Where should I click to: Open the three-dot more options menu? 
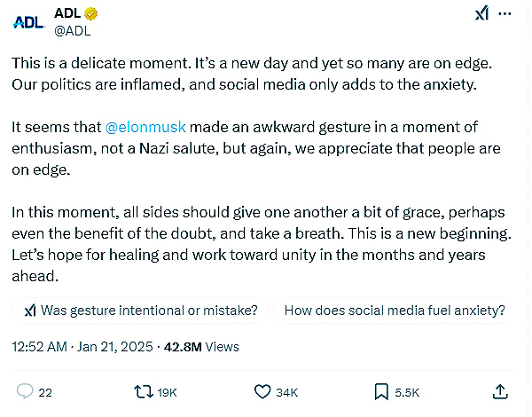click(x=505, y=13)
